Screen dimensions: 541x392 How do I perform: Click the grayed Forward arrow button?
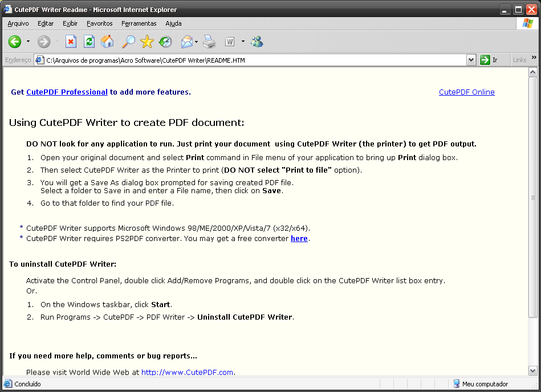coord(44,42)
